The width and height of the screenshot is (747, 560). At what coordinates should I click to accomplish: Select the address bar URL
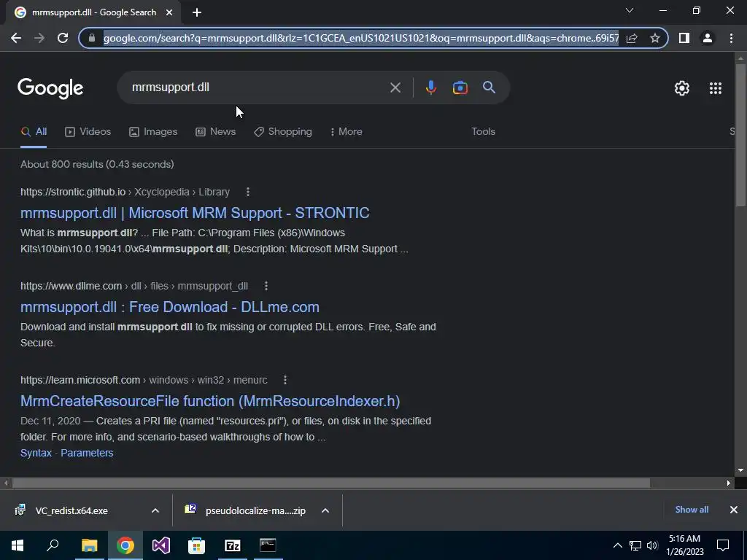tap(361, 38)
